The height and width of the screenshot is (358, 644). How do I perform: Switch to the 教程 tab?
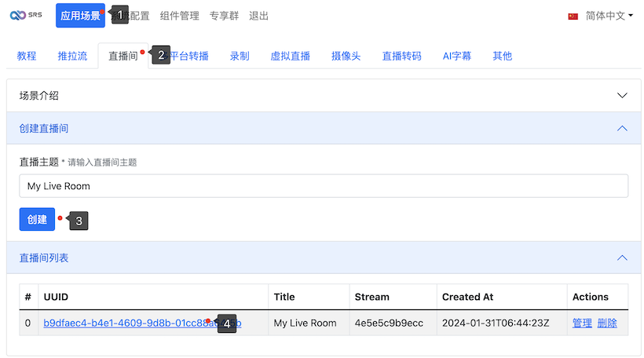(x=27, y=56)
